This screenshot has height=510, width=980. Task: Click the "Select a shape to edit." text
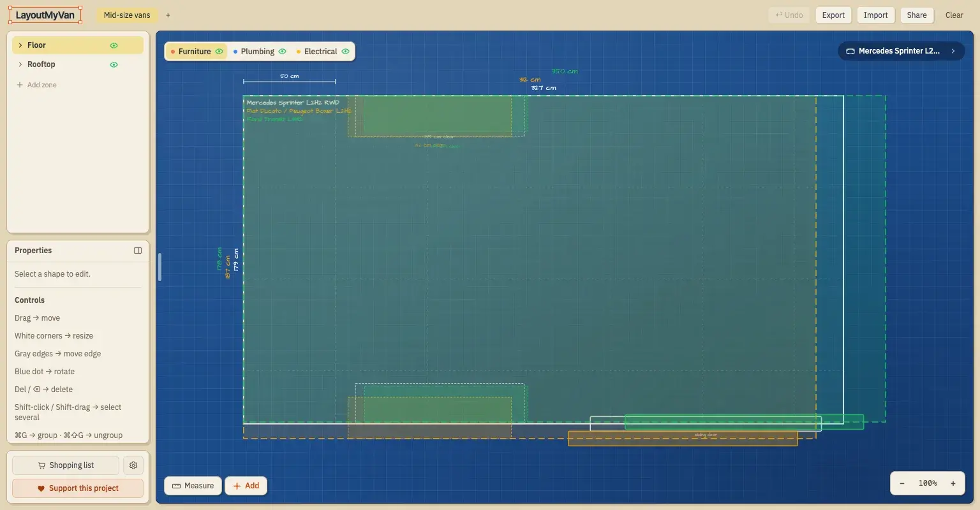click(52, 274)
